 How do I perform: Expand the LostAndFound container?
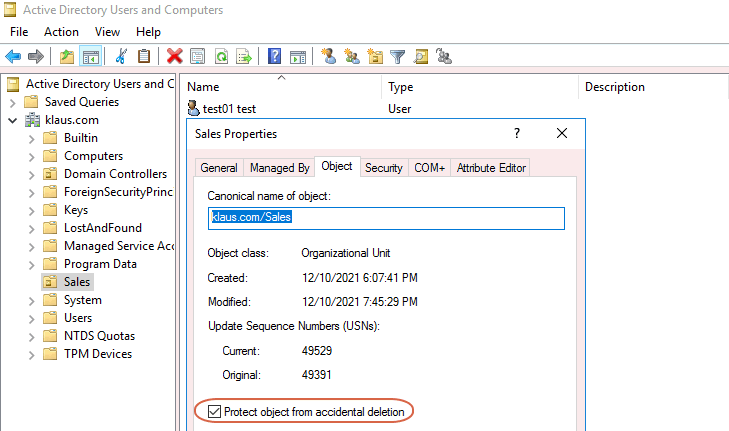coord(31,229)
